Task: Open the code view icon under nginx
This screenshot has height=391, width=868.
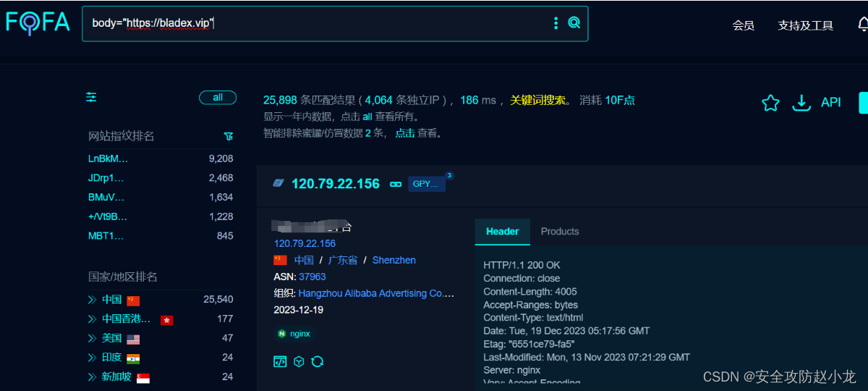Action: point(280,361)
